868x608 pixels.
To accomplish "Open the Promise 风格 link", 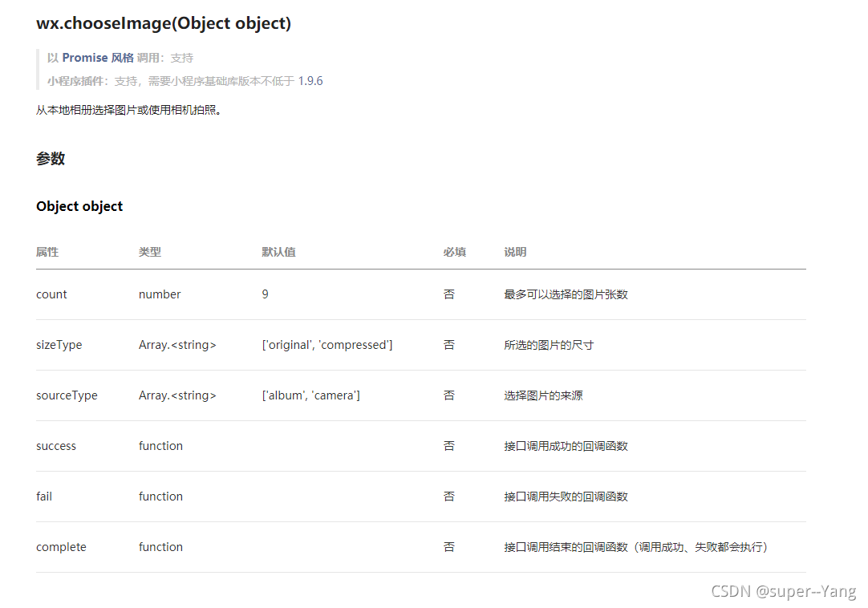I will [97, 58].
